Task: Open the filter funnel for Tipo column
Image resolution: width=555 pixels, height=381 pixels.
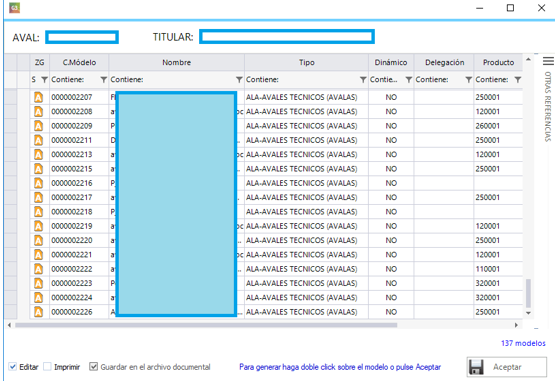Action: pyautogui.click(x=363, y=80)
